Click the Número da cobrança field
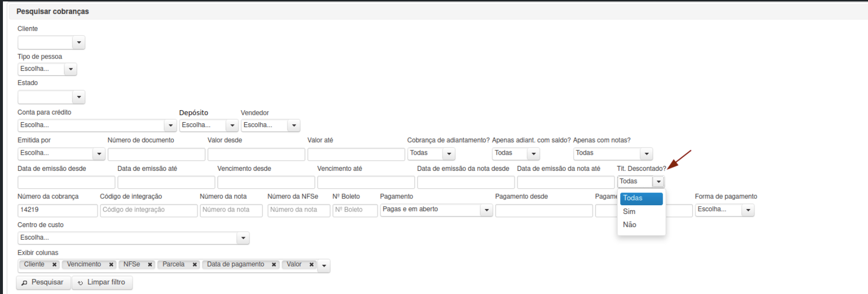The image size is (868, 294). coord(58,210)
